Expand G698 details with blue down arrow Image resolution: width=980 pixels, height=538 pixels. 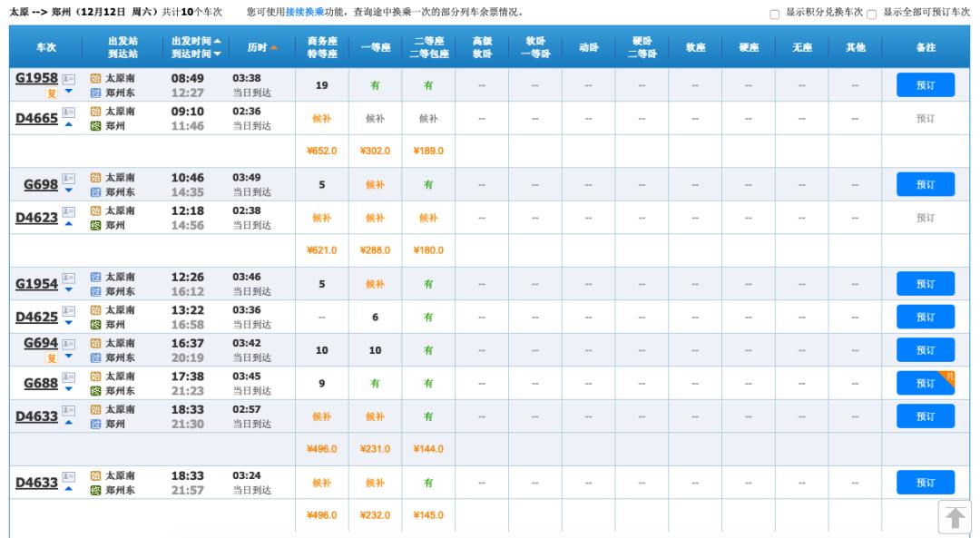pos(69,191)
